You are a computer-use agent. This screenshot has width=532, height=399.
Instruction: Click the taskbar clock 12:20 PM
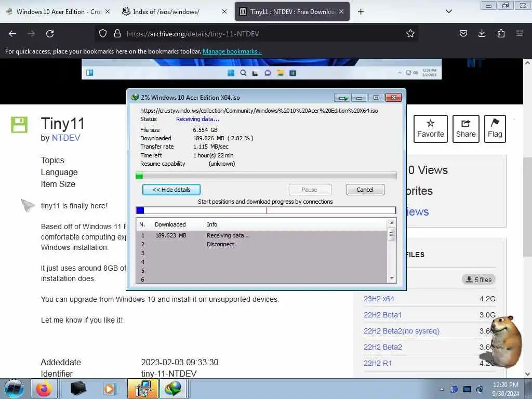pyautogui.click(x=506, y=389)
